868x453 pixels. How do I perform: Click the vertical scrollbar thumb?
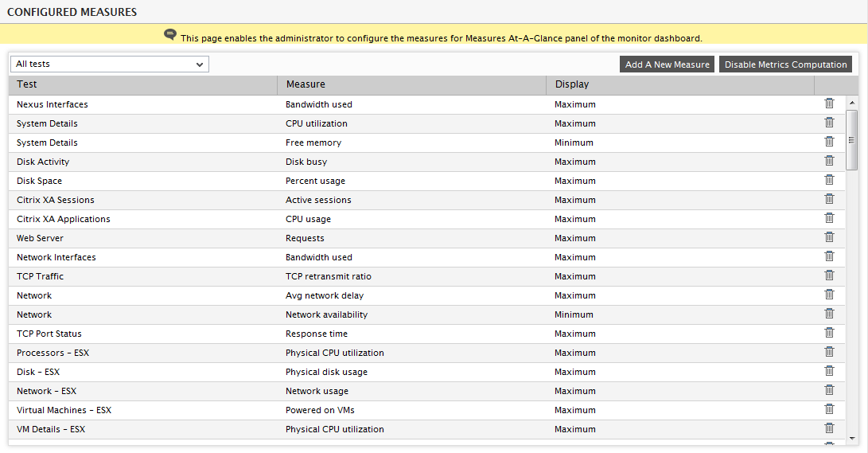[852, 139]
